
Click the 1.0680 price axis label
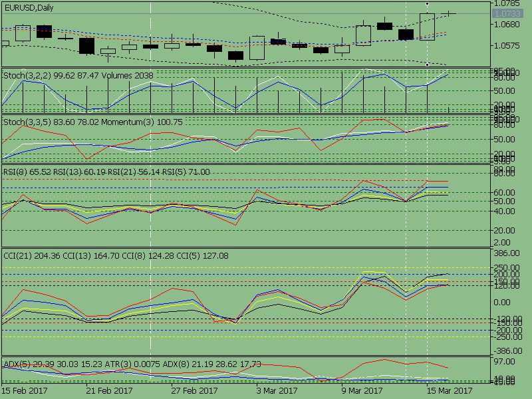pos(507,25)
